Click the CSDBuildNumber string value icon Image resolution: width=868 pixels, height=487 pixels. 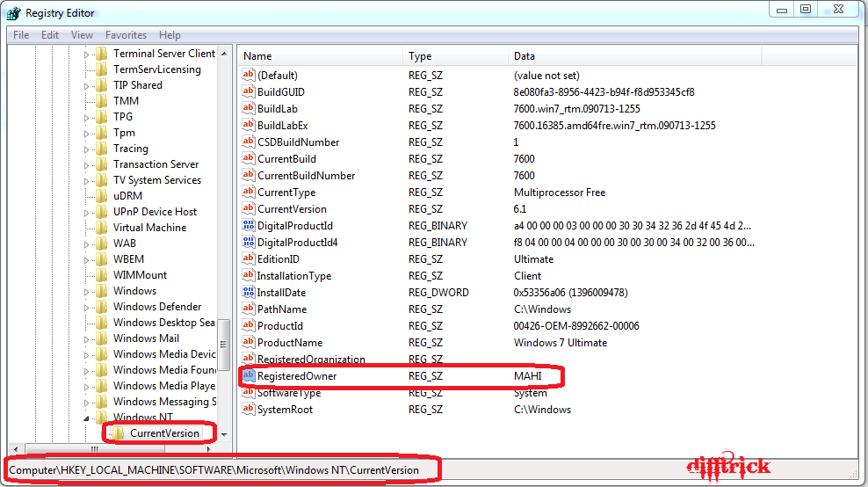[249, 142]
